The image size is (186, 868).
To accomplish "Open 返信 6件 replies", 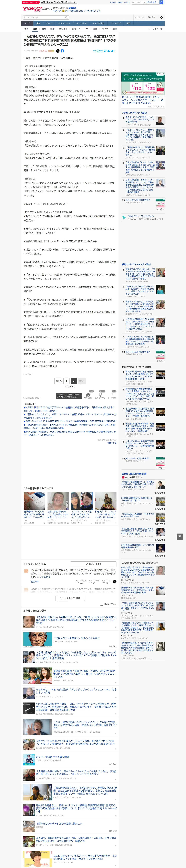I will point(35,582).
